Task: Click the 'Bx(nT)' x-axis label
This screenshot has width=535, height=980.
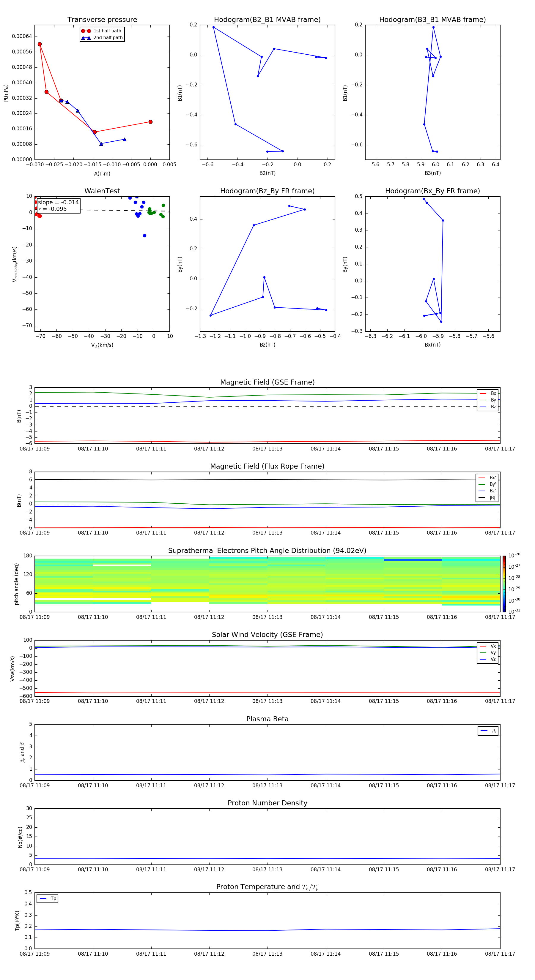Action: 432,345
